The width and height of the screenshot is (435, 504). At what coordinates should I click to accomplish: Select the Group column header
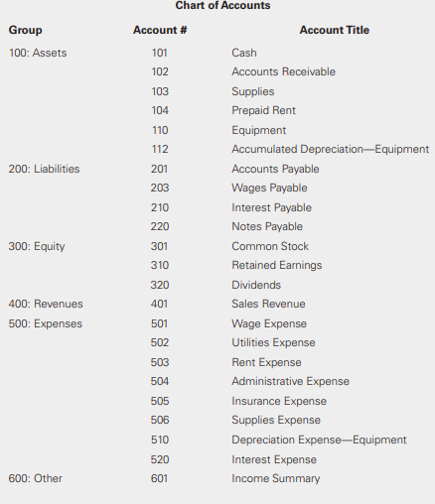pyautogui.click(x=26, y=31)
